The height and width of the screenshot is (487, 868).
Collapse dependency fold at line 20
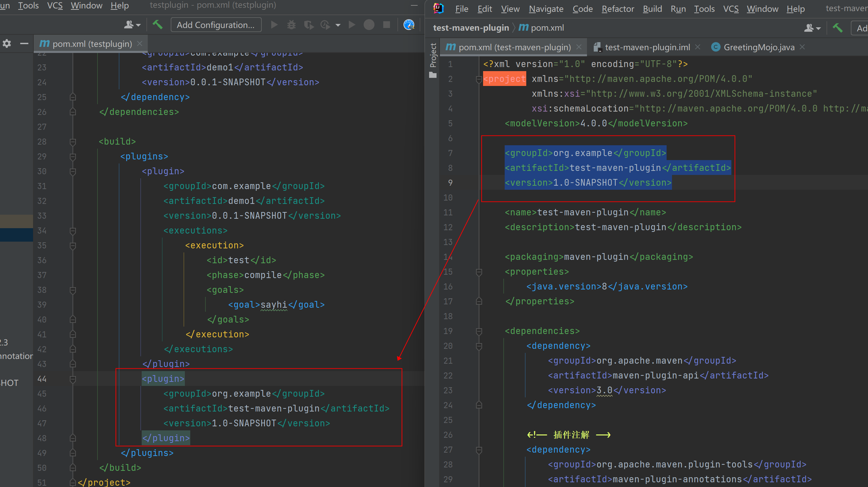[x=479, y=346]
